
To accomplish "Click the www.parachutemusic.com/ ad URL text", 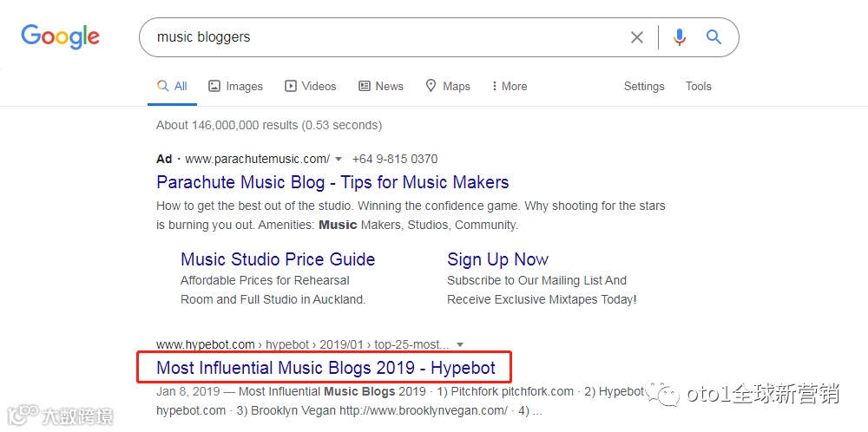I will (258, 160).
